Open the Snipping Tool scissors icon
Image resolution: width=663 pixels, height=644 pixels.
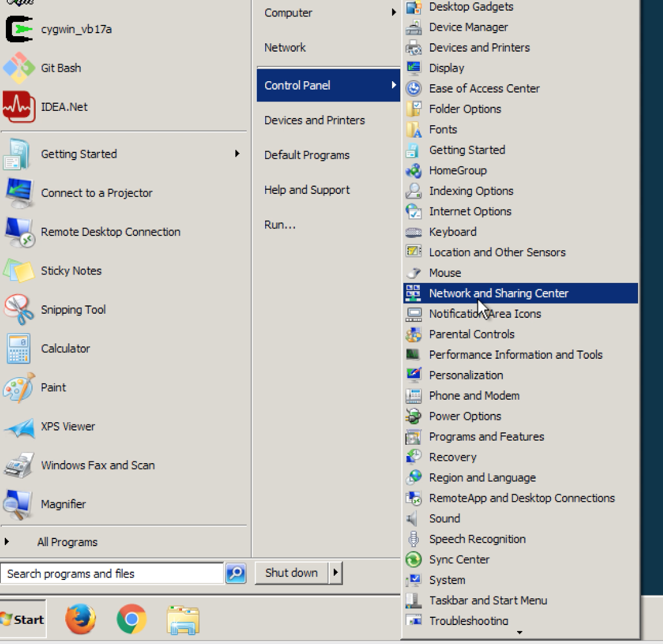(19, 310)
